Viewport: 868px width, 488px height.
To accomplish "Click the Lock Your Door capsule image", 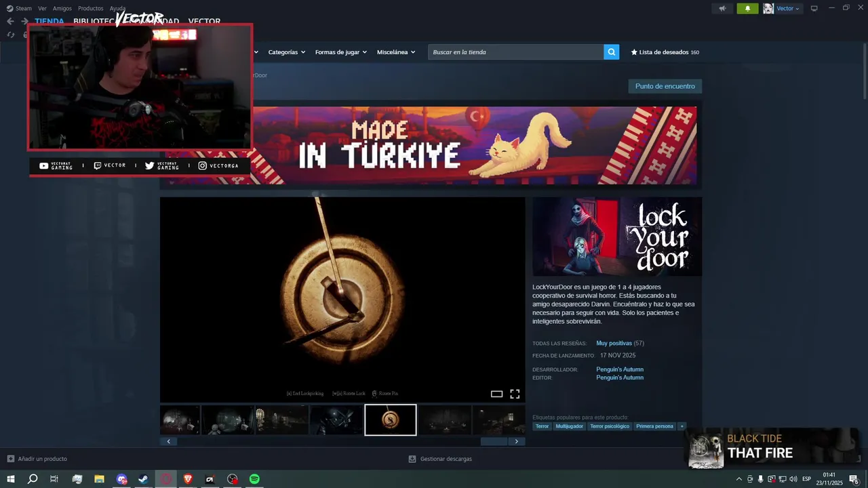I will 617,236.
